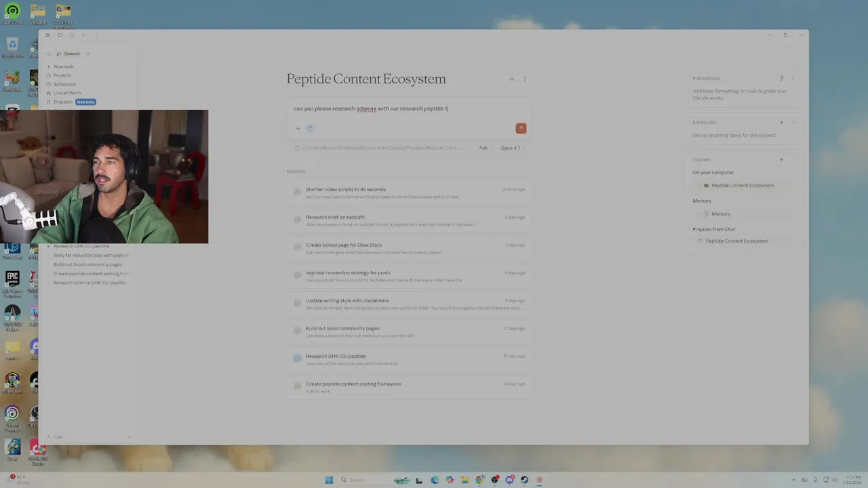
Task: Go back with the left arrow
Action: click(x=83, y=35)
